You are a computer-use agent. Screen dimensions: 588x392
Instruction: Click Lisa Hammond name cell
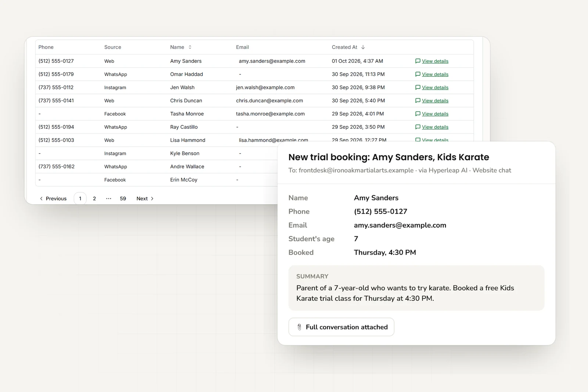pyautogui.click(x=188, y=140)
